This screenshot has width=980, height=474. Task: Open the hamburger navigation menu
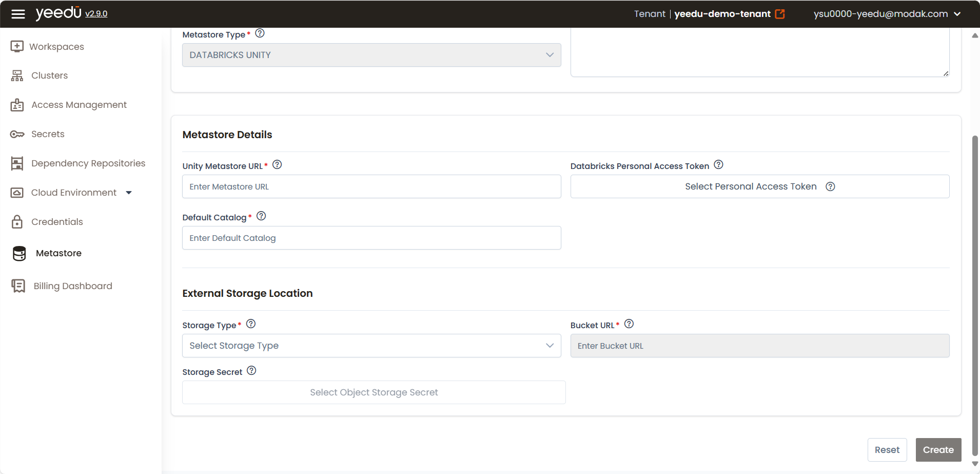coord(18,14)
